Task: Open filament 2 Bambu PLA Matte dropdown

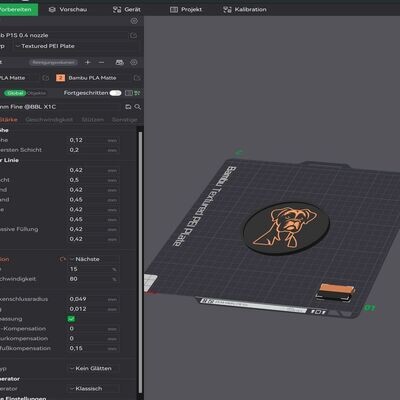Action: tap(99, 78)
